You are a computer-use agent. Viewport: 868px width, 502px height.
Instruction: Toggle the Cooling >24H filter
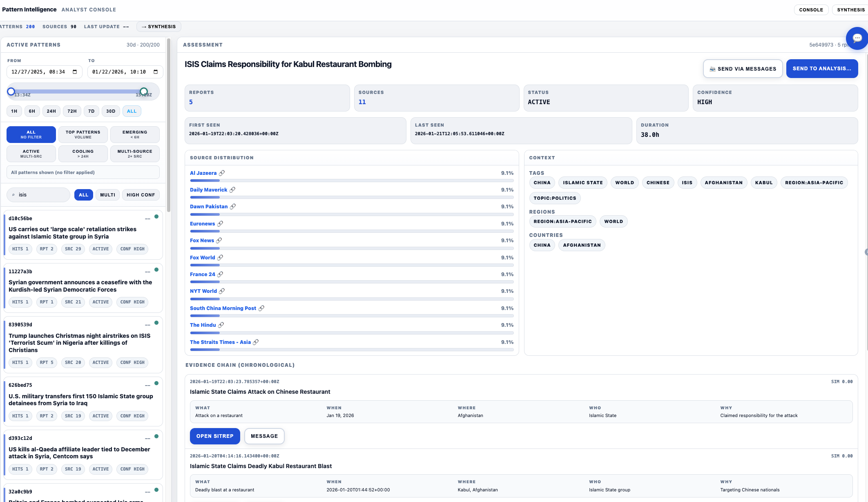coord(83,154)
